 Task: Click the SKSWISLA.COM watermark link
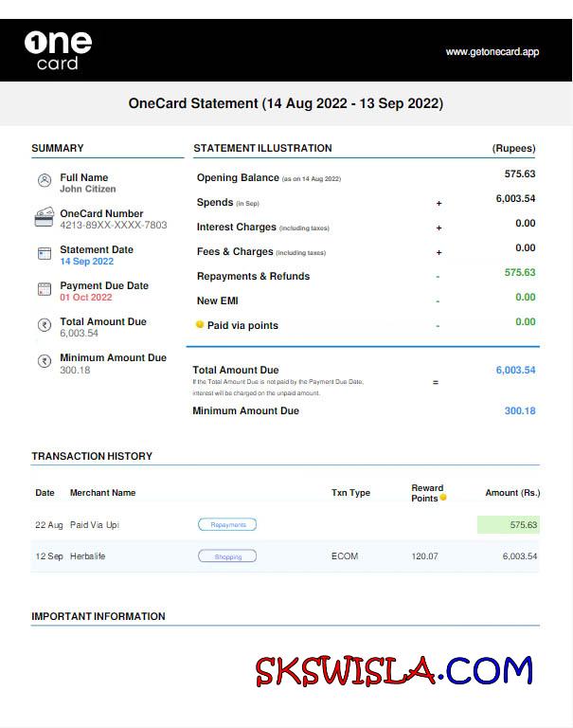[x=394, y=671]
